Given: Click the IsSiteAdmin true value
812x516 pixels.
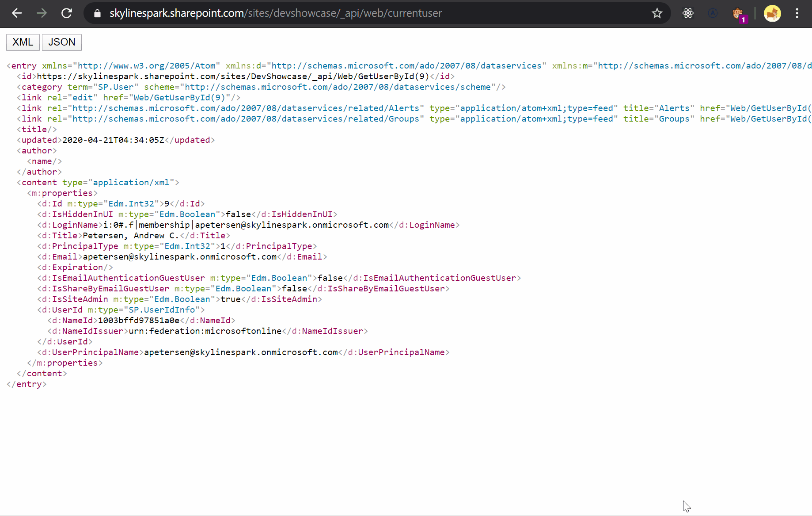Looking at the screenshot, I should click(x=231, y=299).
